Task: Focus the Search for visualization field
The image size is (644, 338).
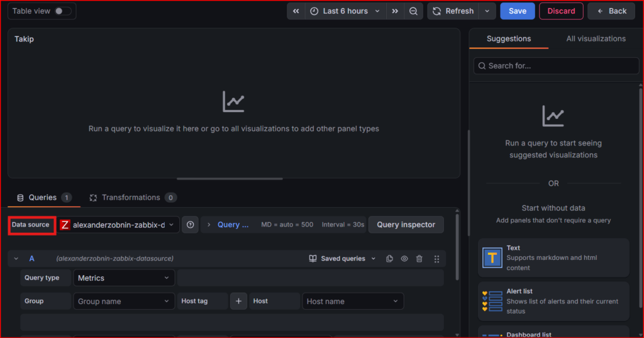Action: 556,66
